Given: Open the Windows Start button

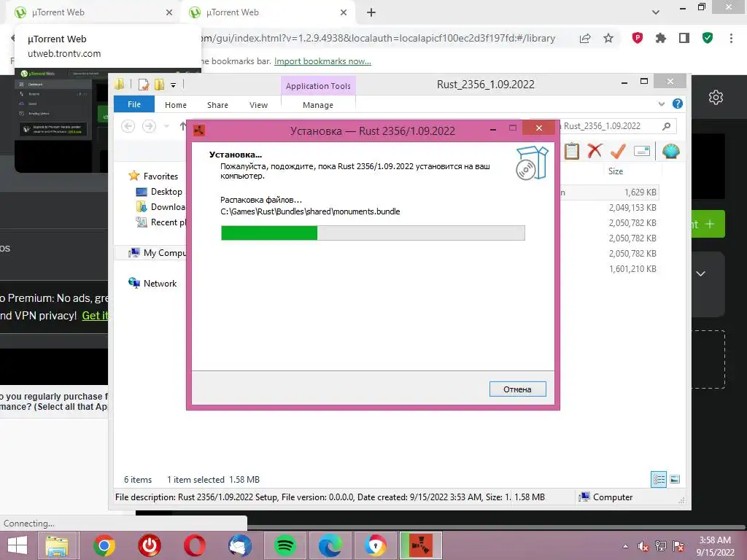Looking at the screenshot, I should [18, 545].
